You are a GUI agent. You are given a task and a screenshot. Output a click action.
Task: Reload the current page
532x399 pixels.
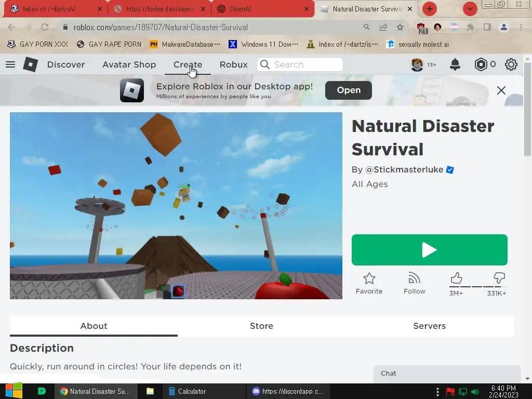pos(45,27)
